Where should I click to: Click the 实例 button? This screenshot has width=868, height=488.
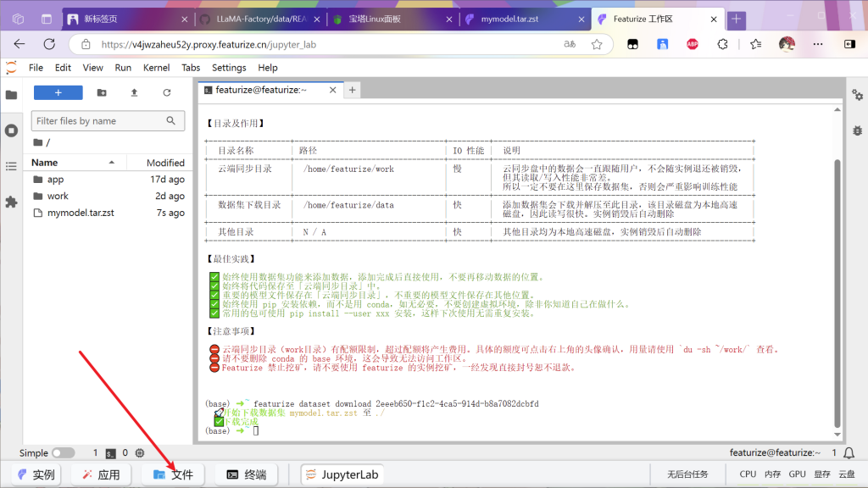(x=36, y=474)
